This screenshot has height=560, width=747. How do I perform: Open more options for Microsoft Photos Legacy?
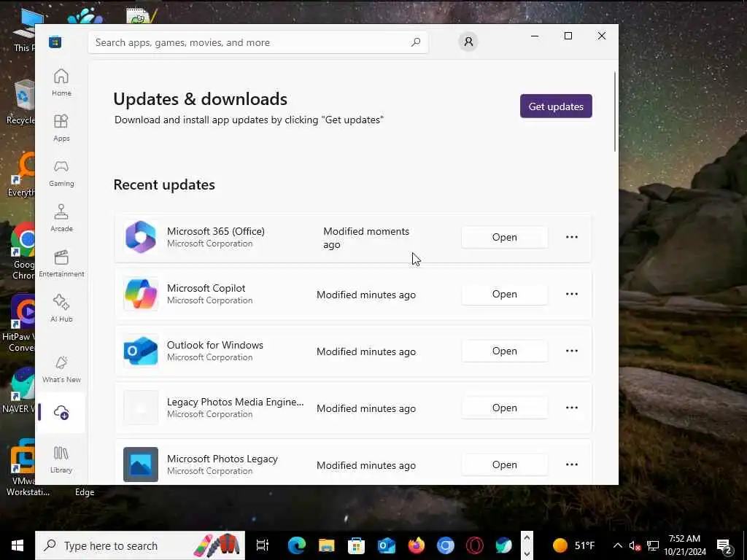(572, 464)
